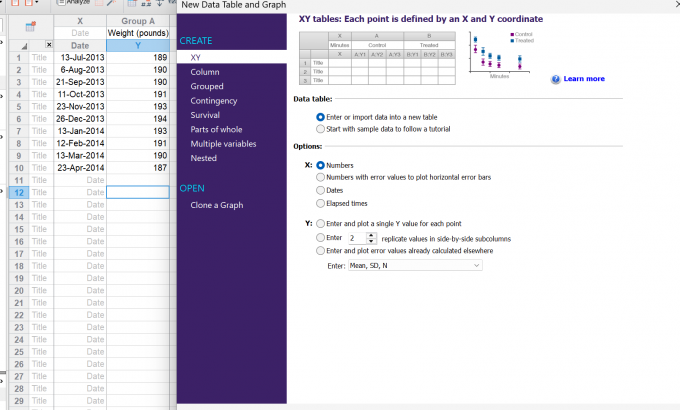Click the XY table preview thumbnail
680x410 pixels.
[377, 58]
